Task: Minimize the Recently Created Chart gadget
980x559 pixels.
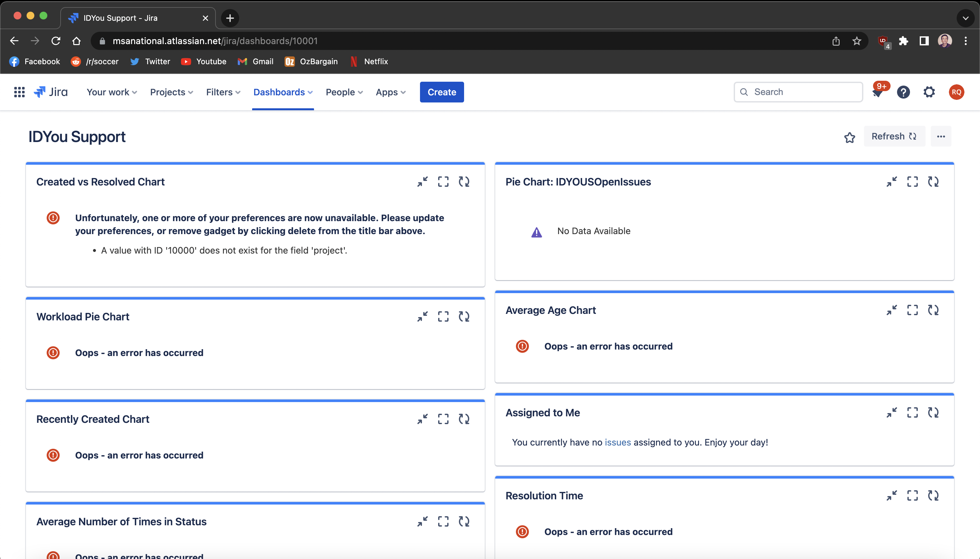Action: (423, 419)
